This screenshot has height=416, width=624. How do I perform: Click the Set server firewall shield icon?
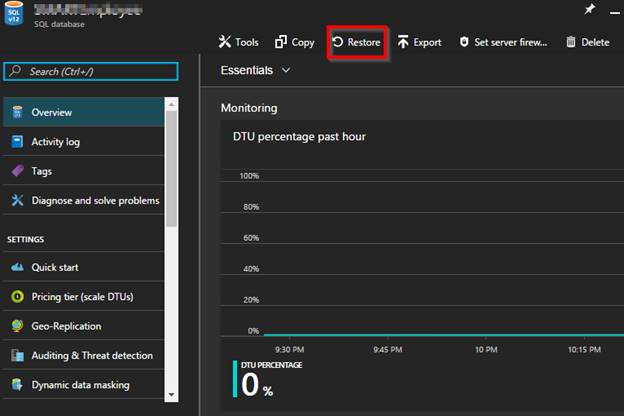click(x=464, y=43)
